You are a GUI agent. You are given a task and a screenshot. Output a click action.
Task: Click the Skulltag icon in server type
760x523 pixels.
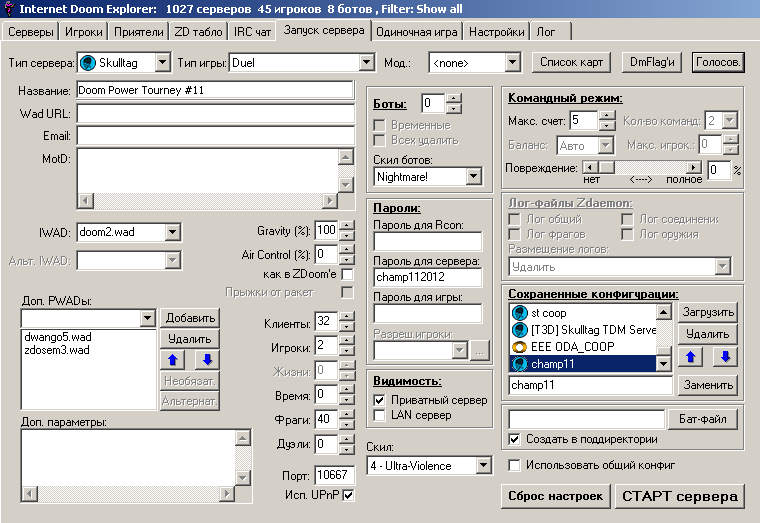click(87, 63)
